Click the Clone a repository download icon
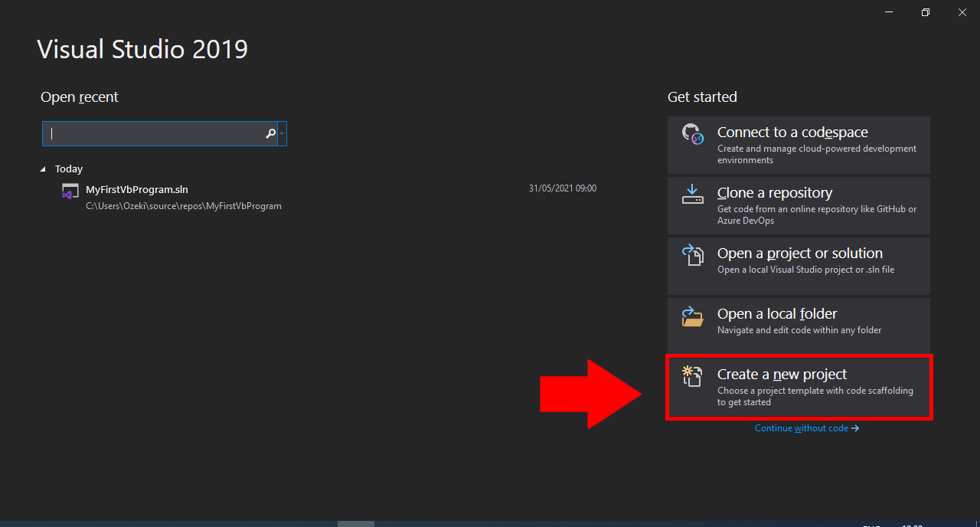980x527 pixels. [x=692, y=194]
